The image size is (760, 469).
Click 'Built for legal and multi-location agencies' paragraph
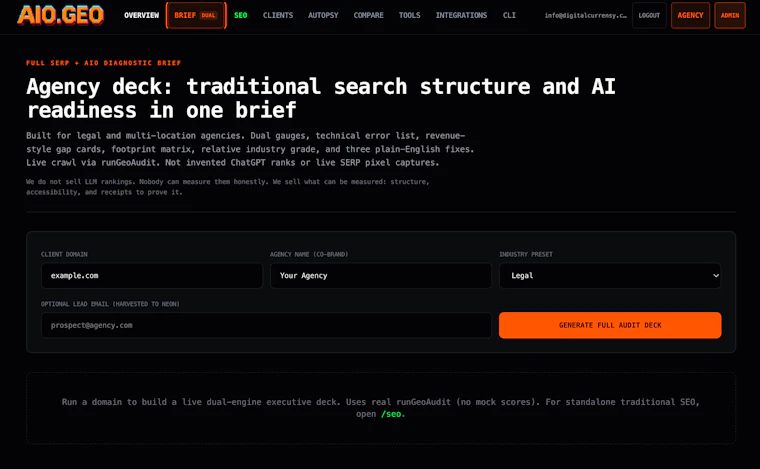(x=250, y=149)
